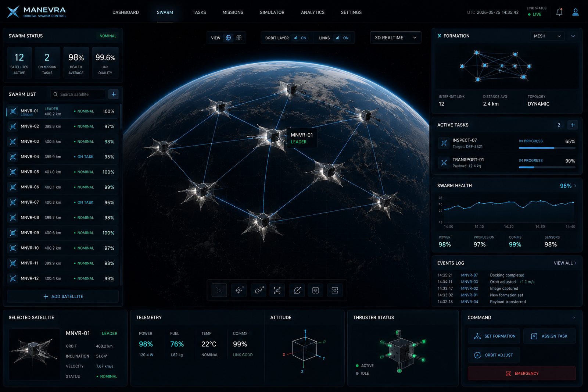This screenshot has width=588, height=392.
Task: Open the Mesh formation dropdown
Action: point(547,36)
